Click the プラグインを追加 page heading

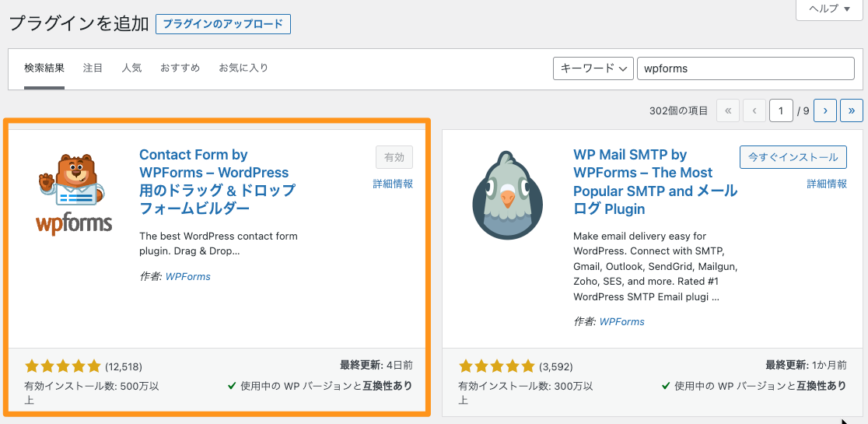79,24
